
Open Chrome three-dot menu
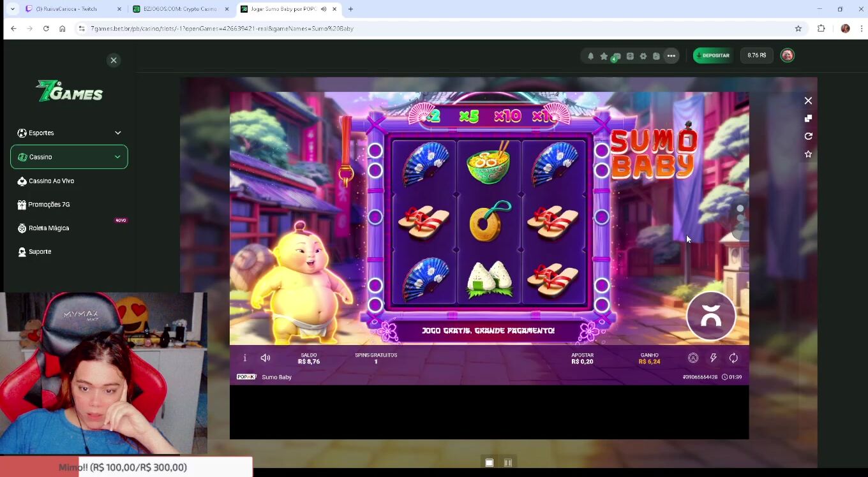point(862,29)
